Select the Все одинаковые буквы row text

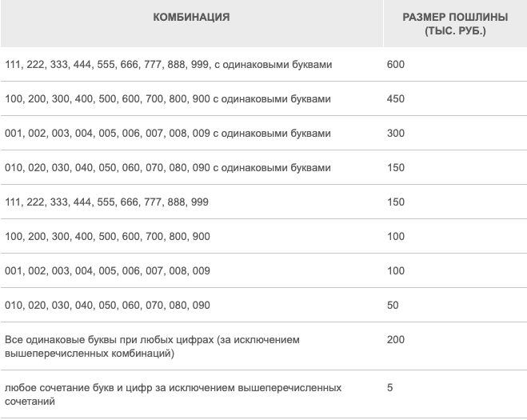click(152, 346)
